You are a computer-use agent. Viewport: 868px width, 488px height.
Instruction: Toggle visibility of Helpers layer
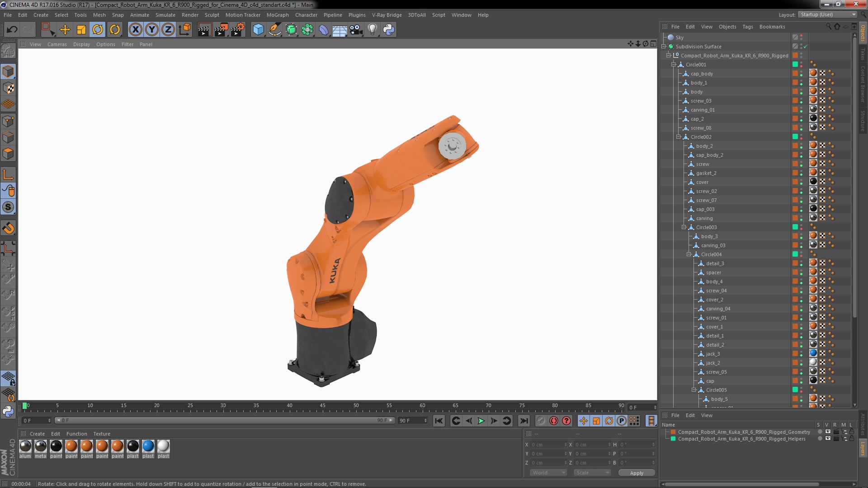[x=828, y=439]
